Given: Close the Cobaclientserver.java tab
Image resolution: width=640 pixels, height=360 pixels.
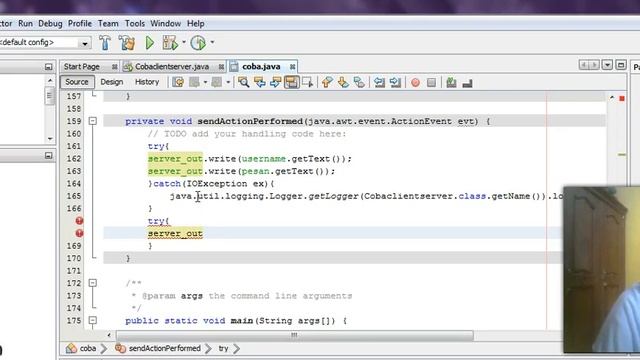Looking at the screenshot, I should [221, 67].
